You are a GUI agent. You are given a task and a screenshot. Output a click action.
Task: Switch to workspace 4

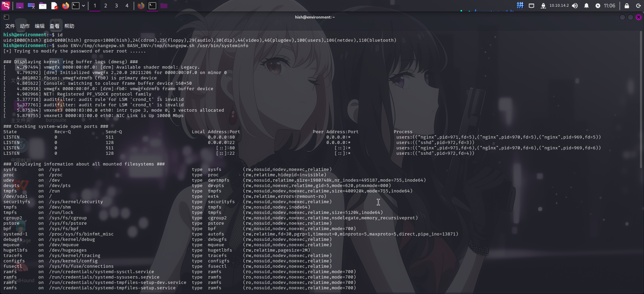click(x=127, y=6)
